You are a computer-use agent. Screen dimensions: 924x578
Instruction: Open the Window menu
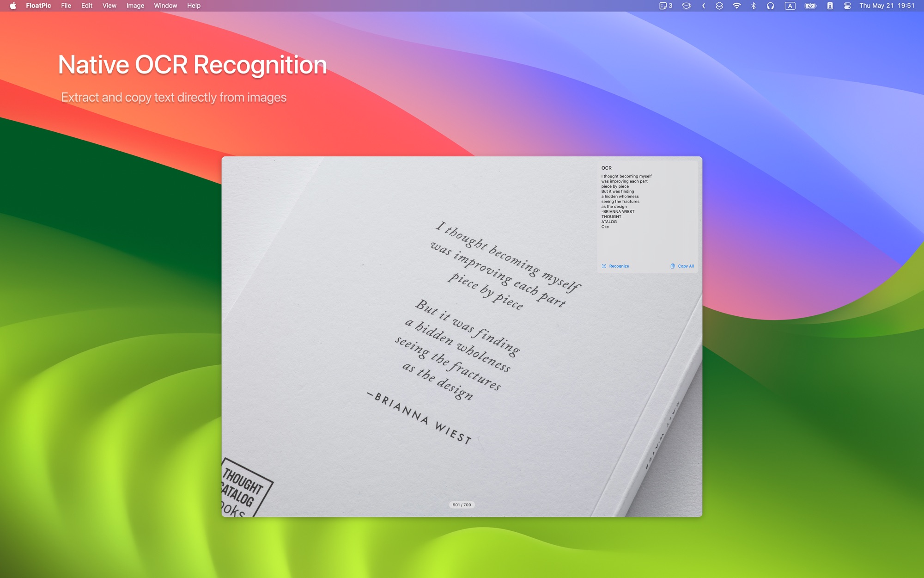[x=165, y=6]
